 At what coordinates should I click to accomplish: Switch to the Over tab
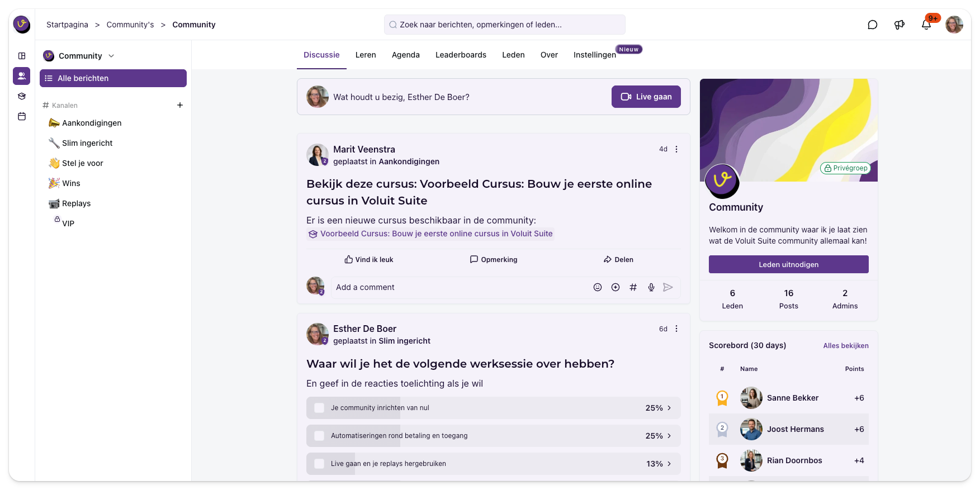pyautogui.click(x=549, y=55)
